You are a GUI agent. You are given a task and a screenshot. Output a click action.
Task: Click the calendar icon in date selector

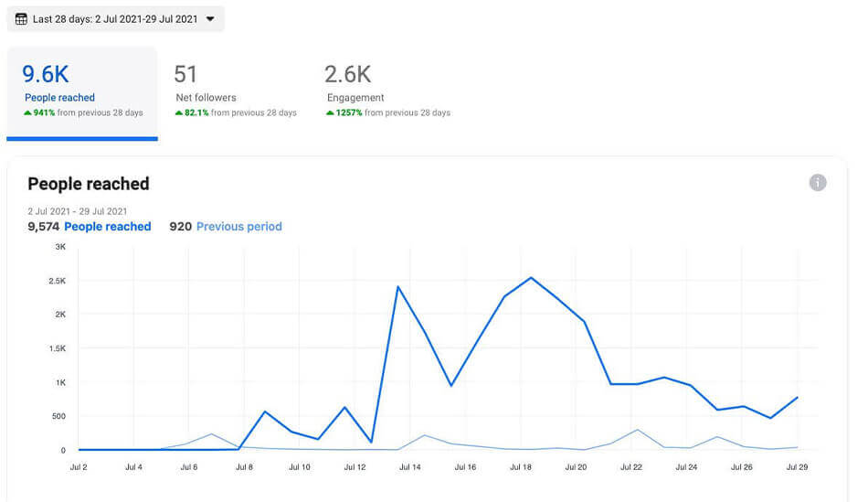21,19
